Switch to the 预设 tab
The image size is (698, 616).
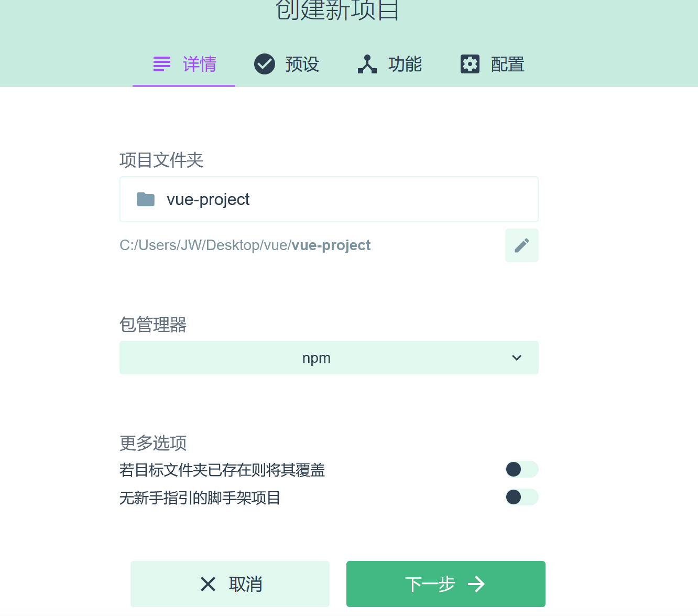287,64
